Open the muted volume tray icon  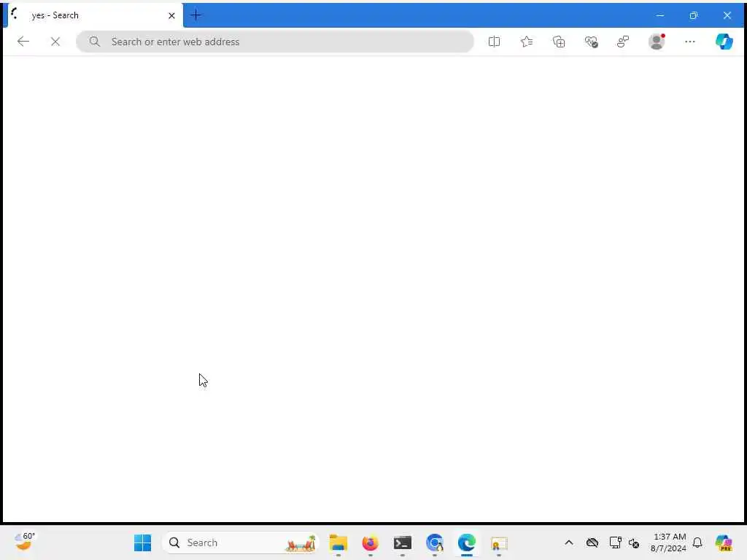[634, 542]
